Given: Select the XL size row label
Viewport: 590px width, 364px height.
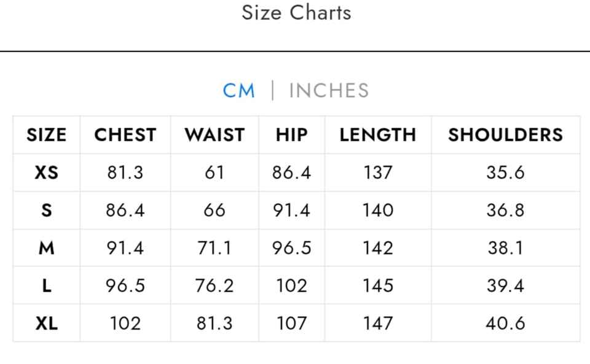Looking at the screenshot, I should tap(47, 323).
